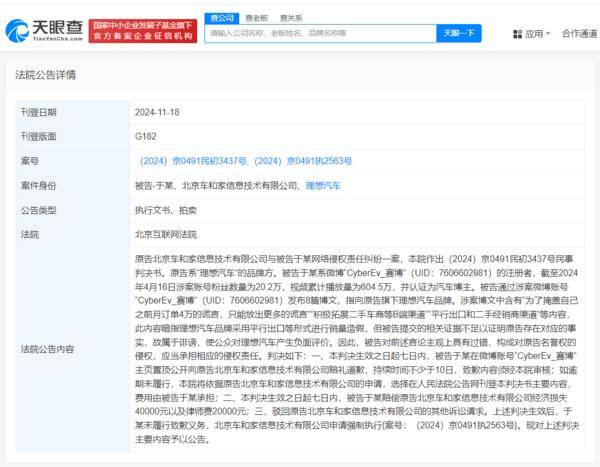The height and width of the screenshot is (467, 600).
Task: Select 被告-于某、北京车和家信息技术有限公司 text
Action: click(x=217, y=186)
